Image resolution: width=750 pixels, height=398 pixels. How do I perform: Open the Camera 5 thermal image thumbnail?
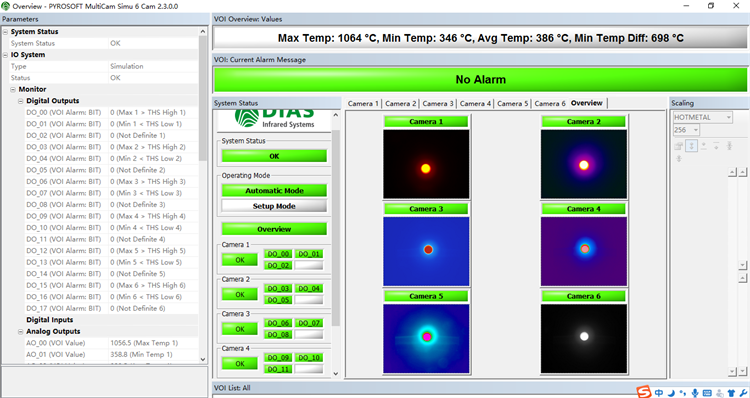(x=426, y=338)
